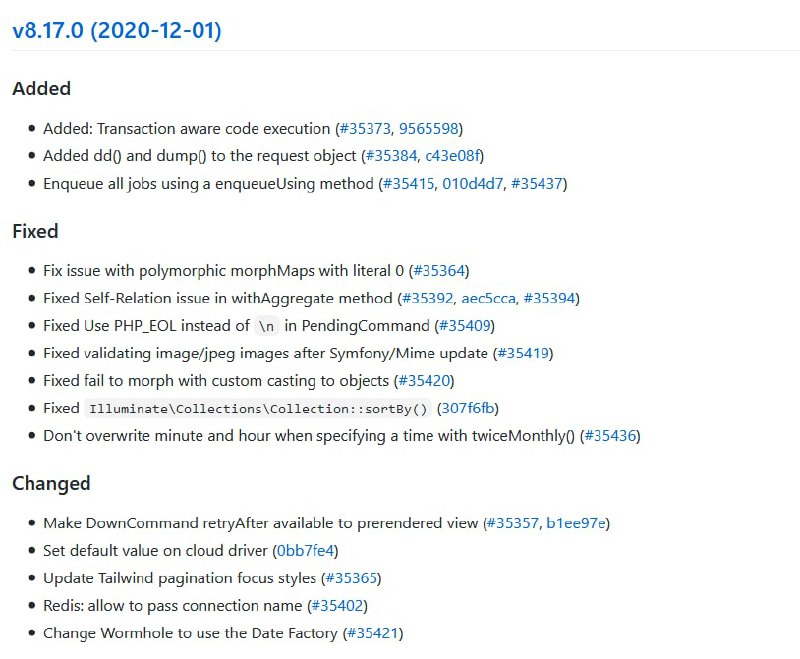
Task: Open pull request #35394 link
Action: pyautogui.click(x=549, y=298)
